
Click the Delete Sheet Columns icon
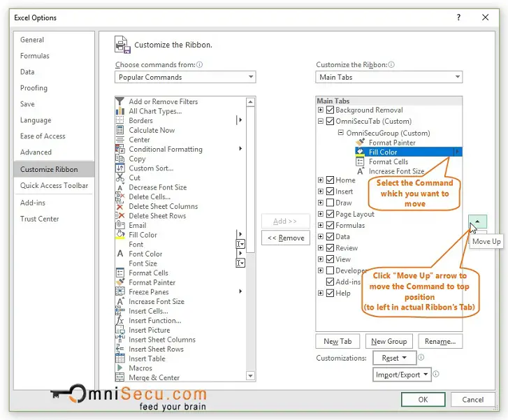tap(120, 206)
